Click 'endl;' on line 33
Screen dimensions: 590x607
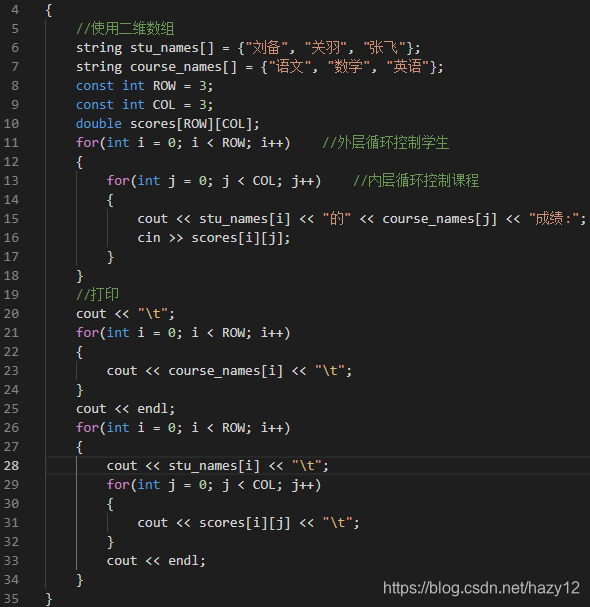coord(187,561)
